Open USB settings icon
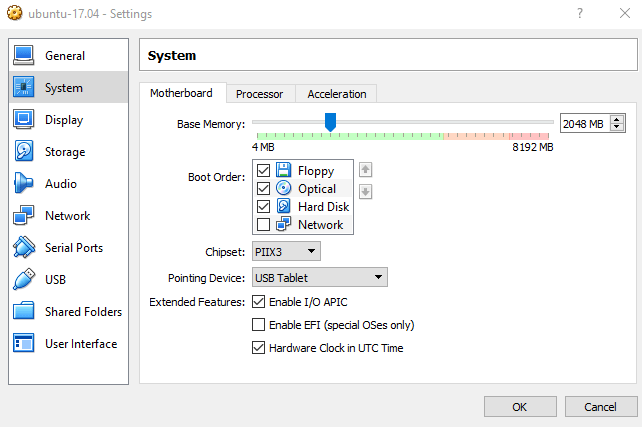 pos(24,280)
